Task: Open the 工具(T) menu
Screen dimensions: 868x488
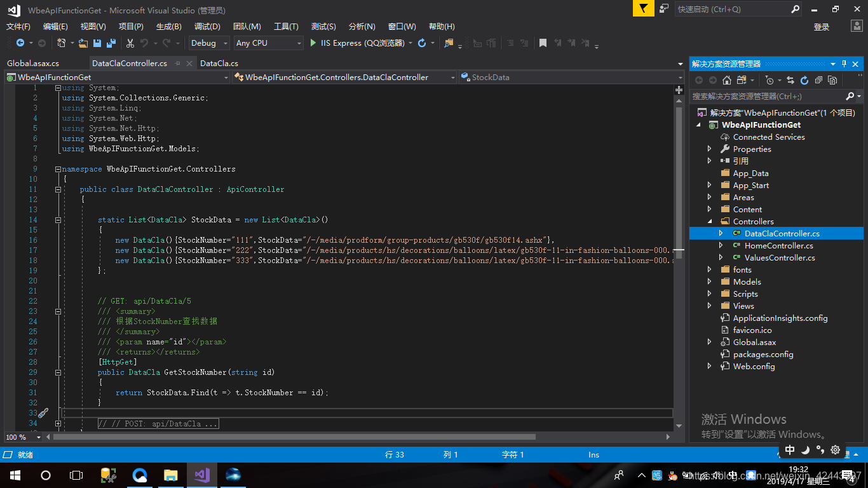Action: pos(286,27)
